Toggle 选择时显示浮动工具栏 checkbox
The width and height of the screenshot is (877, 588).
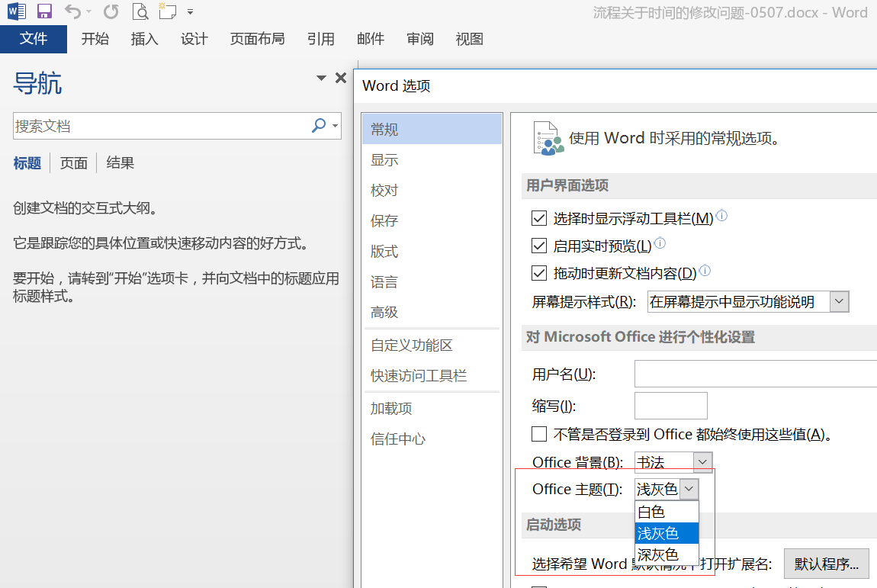point(539,218)
